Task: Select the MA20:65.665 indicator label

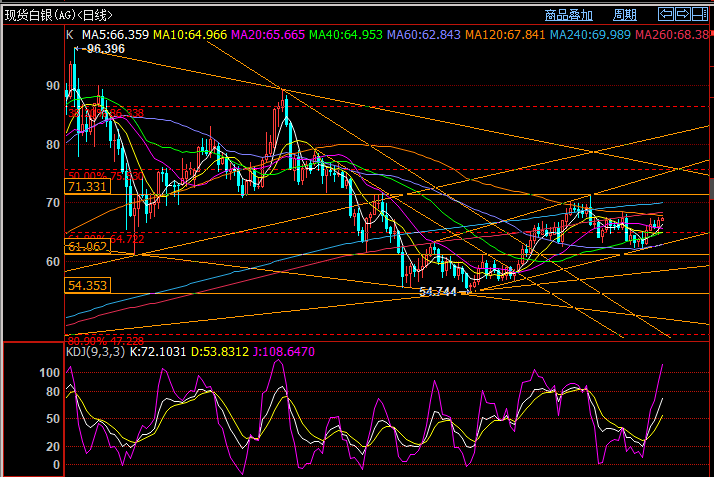Action: [268, 35]
